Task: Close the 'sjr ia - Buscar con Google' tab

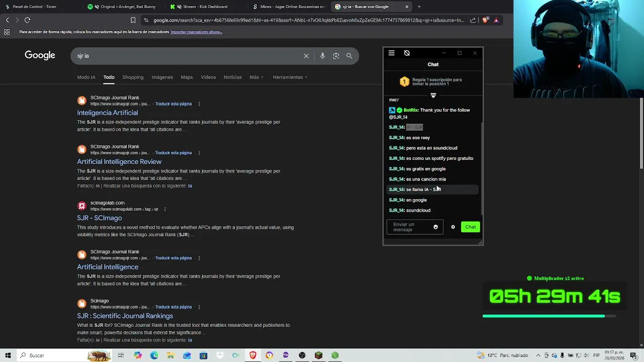Action: [407, 7]
